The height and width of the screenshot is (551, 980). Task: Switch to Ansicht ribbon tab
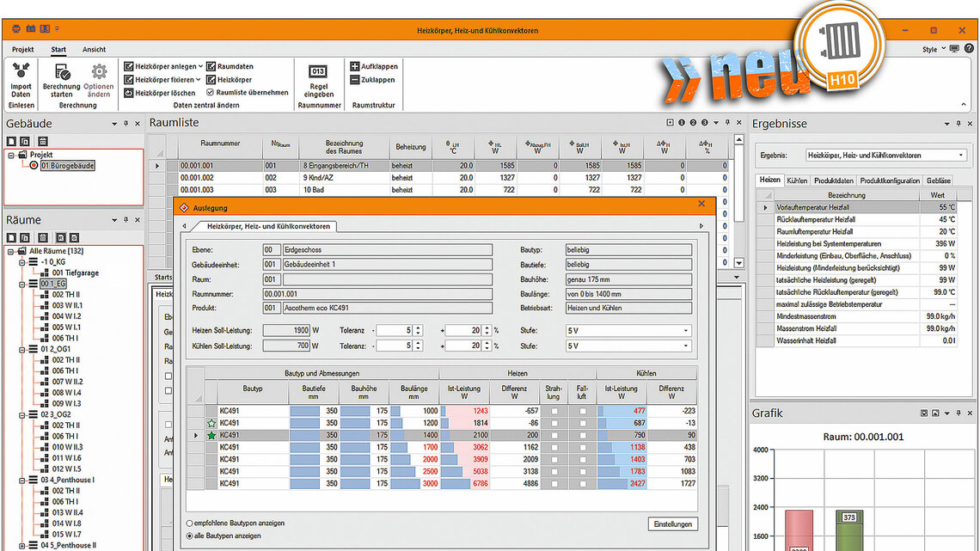click(94, 49)
